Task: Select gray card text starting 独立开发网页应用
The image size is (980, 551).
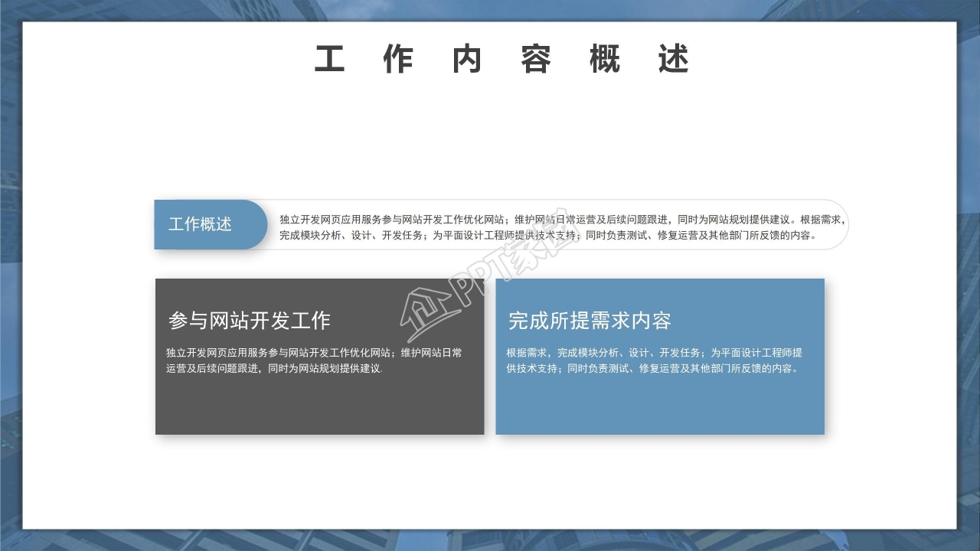Action: (314, 360)
